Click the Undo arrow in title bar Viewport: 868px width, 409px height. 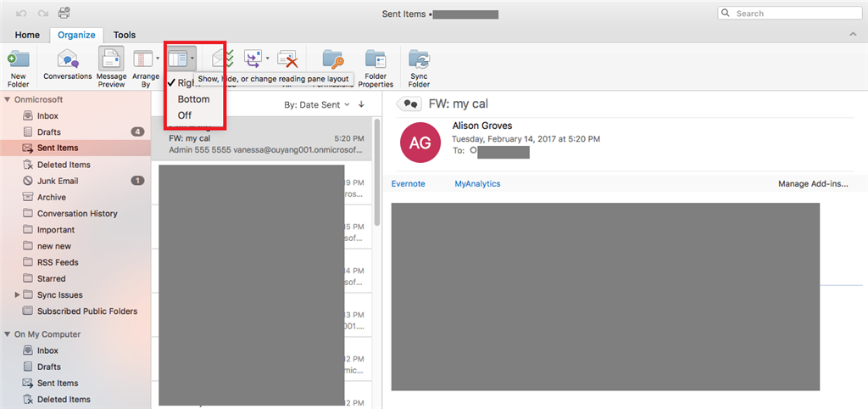pos(21,13)
